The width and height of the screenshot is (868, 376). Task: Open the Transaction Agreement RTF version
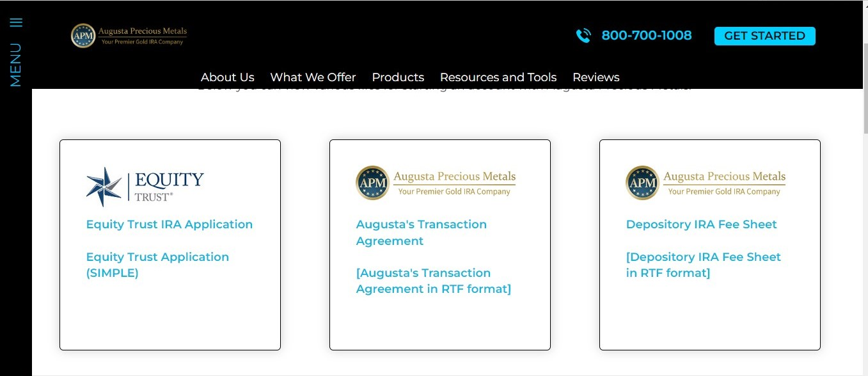[433, 281]
